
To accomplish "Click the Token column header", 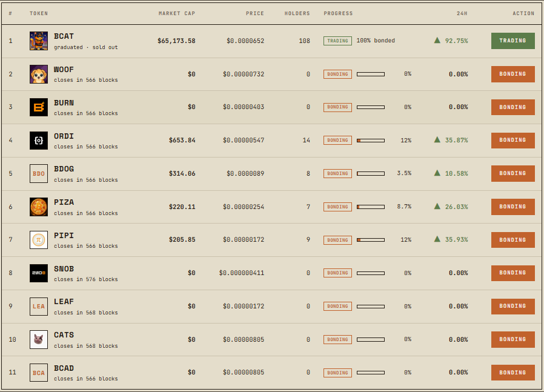I will point(39,13).
